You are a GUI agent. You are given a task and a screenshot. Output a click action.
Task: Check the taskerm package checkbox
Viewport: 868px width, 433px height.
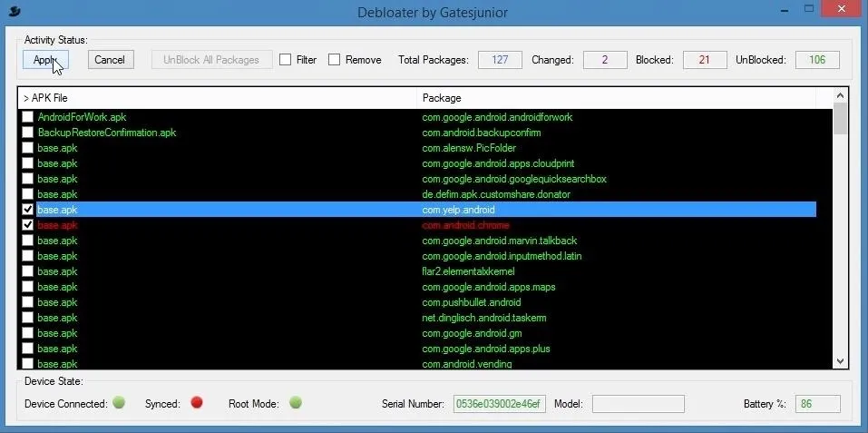[x=28, y=318]
